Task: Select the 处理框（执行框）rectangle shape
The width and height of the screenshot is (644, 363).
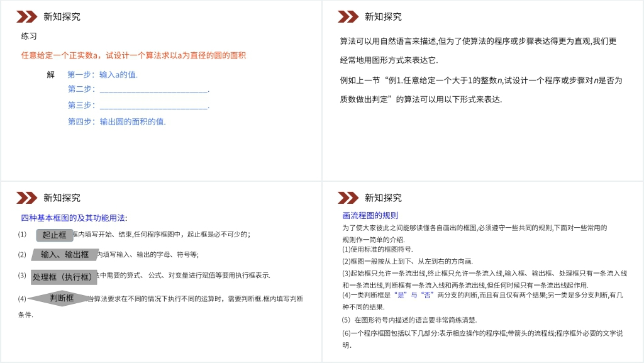Action: (x=63, y=277)
